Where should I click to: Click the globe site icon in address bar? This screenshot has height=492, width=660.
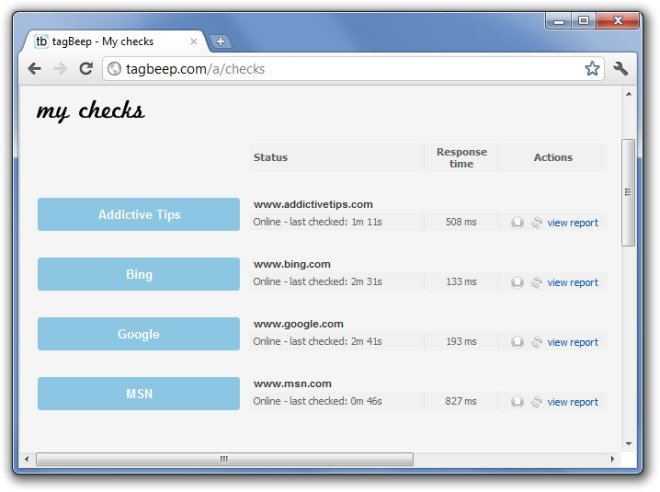pyautogui.click(x=114, y=69)
